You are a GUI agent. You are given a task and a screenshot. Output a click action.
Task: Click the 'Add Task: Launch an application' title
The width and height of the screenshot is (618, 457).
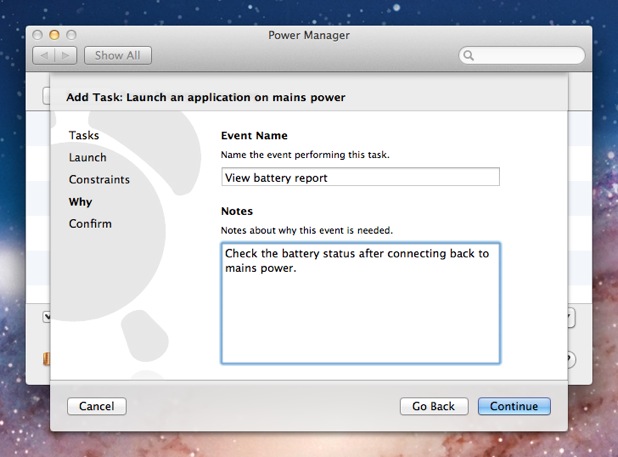(x=206, y=97)
